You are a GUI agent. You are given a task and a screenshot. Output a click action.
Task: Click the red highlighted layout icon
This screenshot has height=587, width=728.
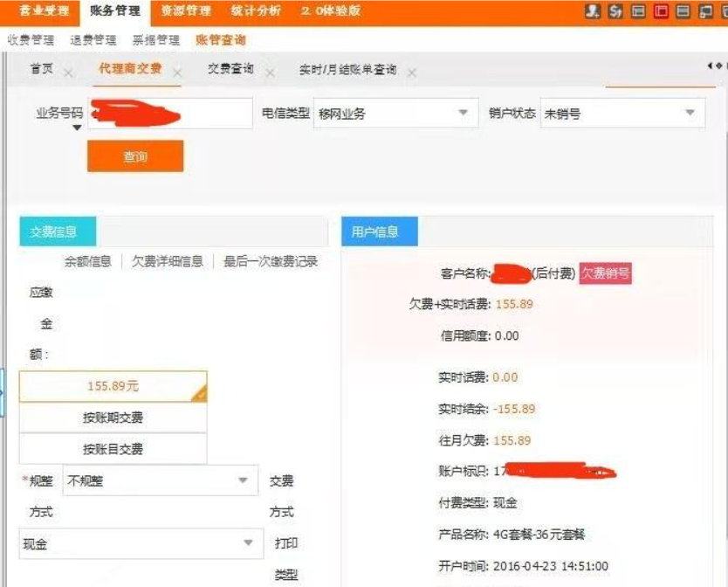pos(661,11)
